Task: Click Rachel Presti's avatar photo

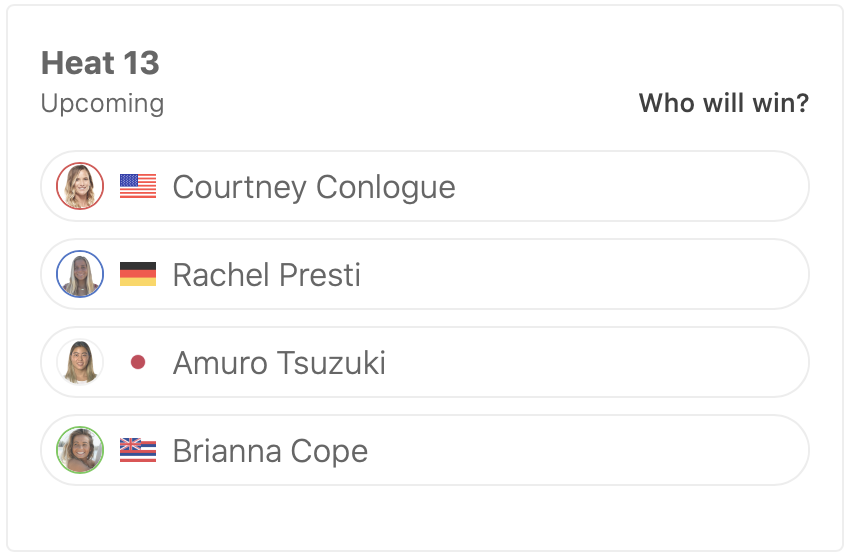Action: pyautogui.click(x=80, y=274)
